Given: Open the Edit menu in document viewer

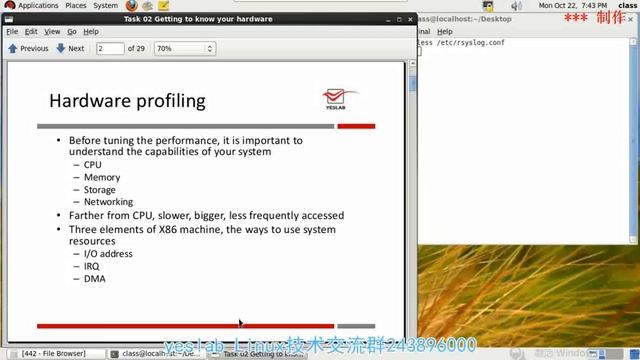Looking at the screenshot, I should pyautogui.click(x=31, y=32).
